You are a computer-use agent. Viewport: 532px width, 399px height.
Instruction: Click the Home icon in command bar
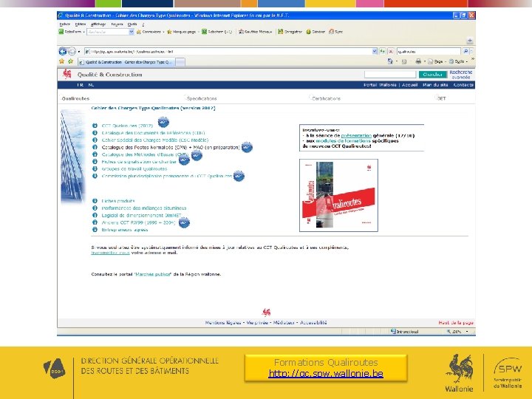(x=391, y=61)
